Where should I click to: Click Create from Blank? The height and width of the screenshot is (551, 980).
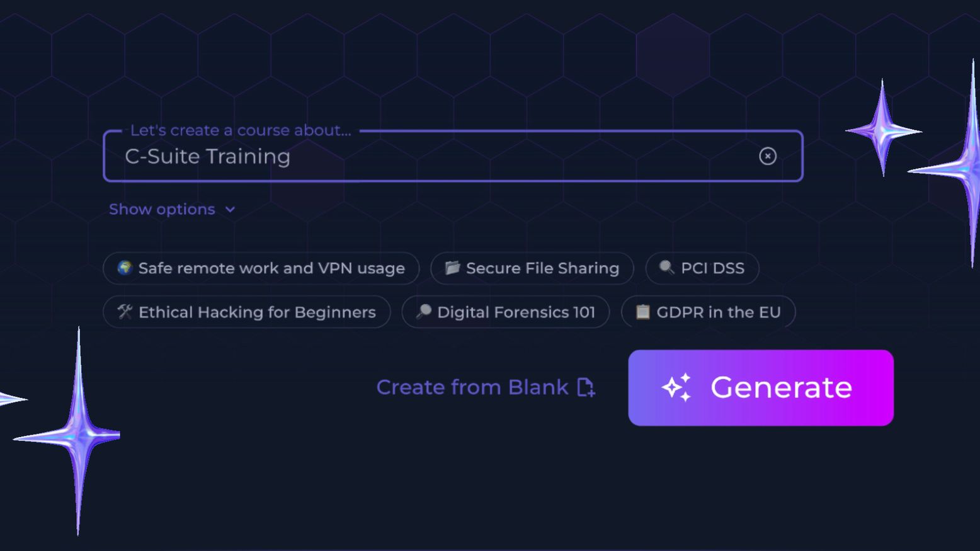click(x=472, y=387)
